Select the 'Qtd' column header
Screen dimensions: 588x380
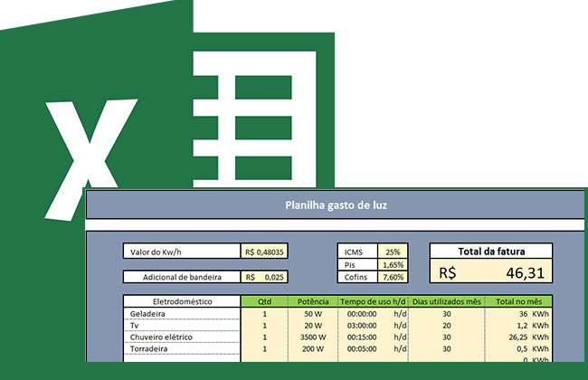coord(264,301)
